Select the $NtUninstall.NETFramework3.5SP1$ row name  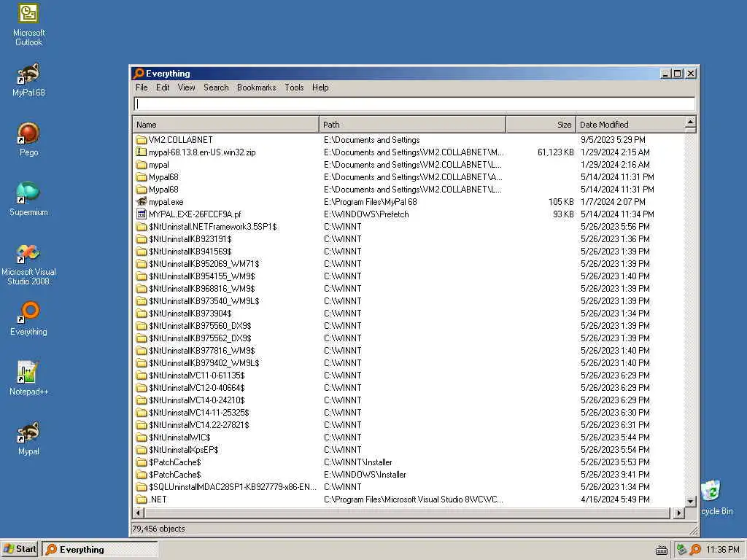(x=212, y=227)
